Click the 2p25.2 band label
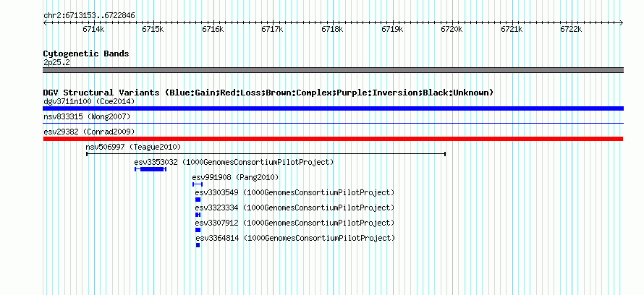 click(56, 62)
